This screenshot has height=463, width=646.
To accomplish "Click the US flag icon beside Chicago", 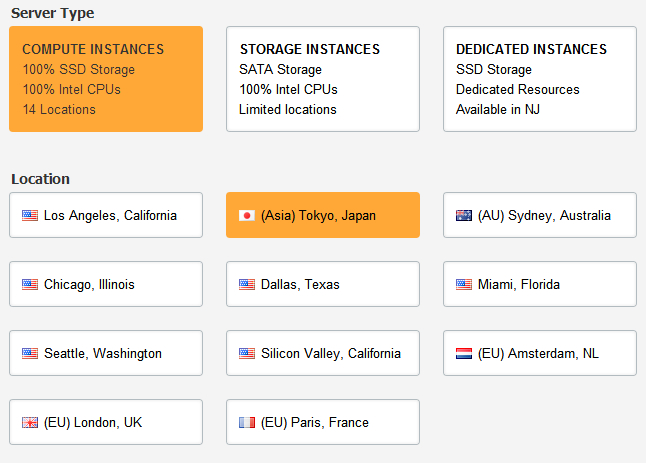I will tap(30, 284).
